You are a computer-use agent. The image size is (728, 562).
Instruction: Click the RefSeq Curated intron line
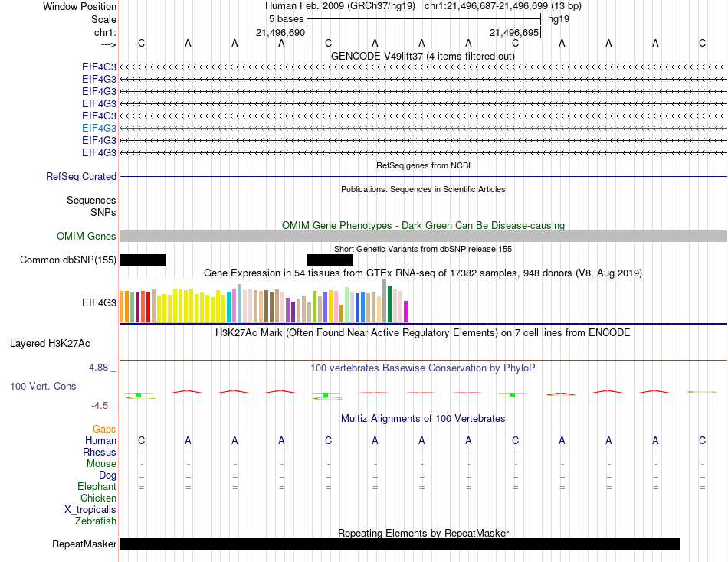pyautogui.click(x=423, y=176)
